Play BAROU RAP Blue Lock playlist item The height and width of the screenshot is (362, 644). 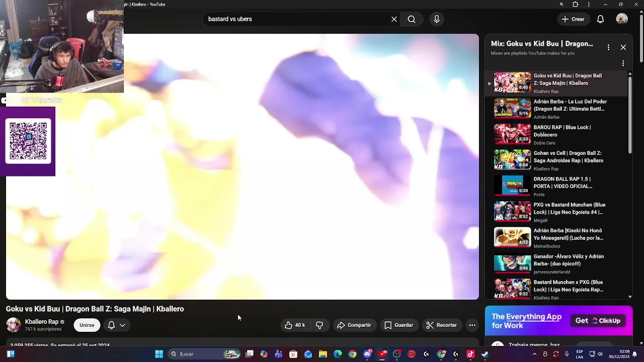point(557,135)
